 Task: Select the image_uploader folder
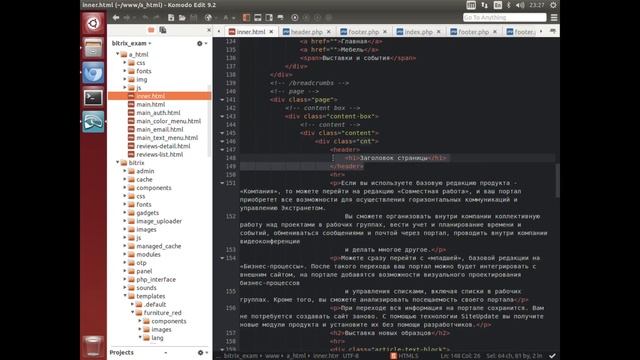coord(159,221)
